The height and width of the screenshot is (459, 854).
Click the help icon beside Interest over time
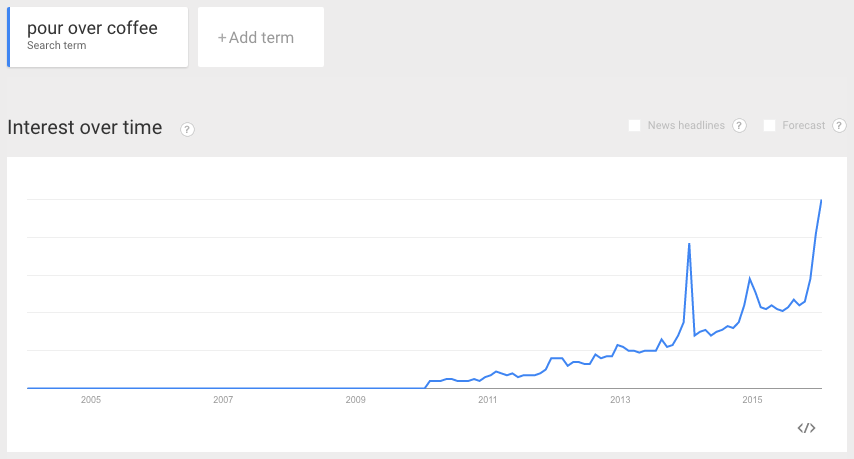point(187,130)
